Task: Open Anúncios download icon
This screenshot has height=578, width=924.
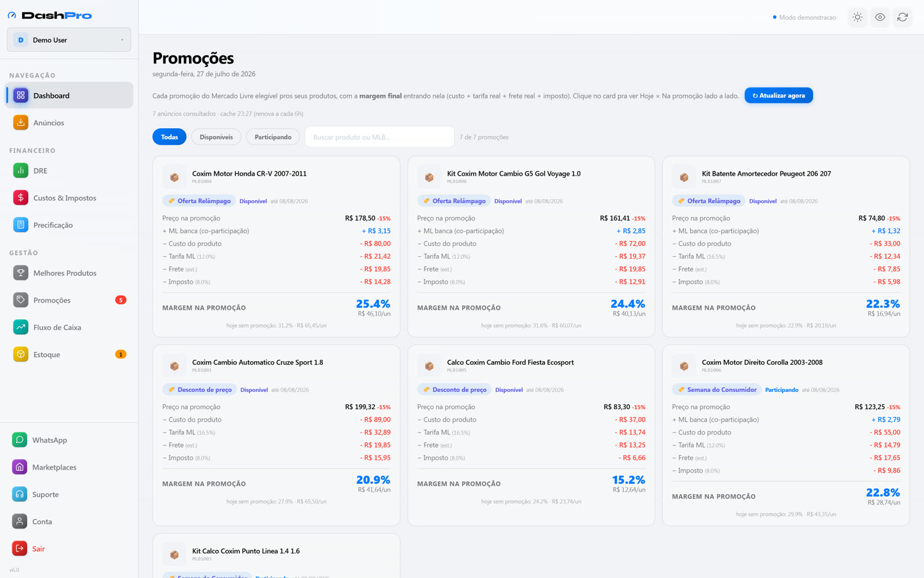Action: coord(20,123)
